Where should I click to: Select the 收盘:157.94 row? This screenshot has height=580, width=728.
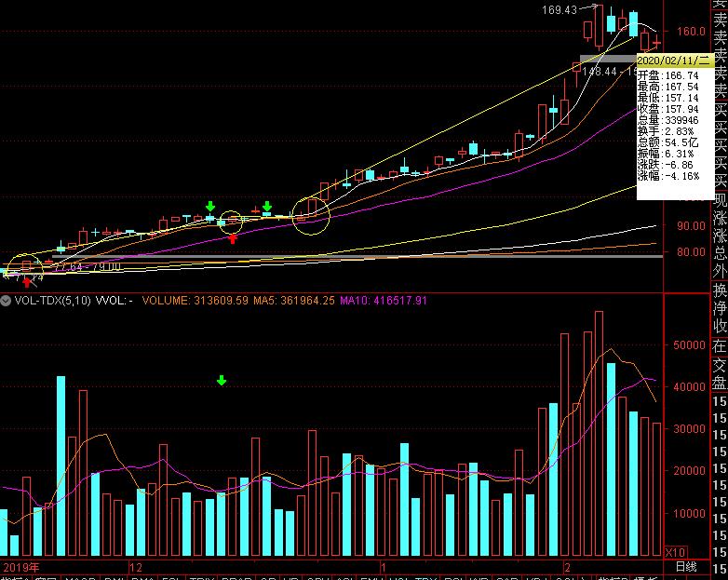coord(668,109)
